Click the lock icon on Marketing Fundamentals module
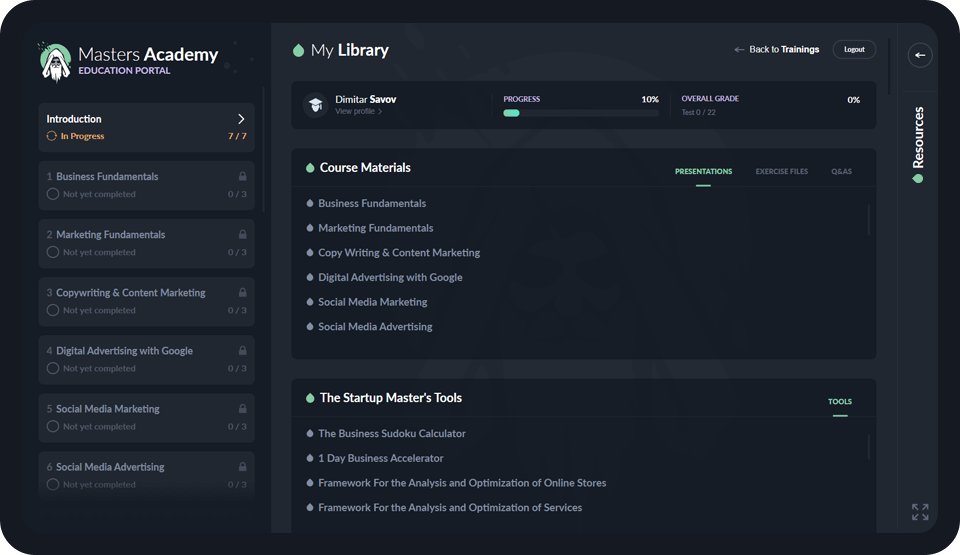Screen dimensions: 960x555 [242, 235]
